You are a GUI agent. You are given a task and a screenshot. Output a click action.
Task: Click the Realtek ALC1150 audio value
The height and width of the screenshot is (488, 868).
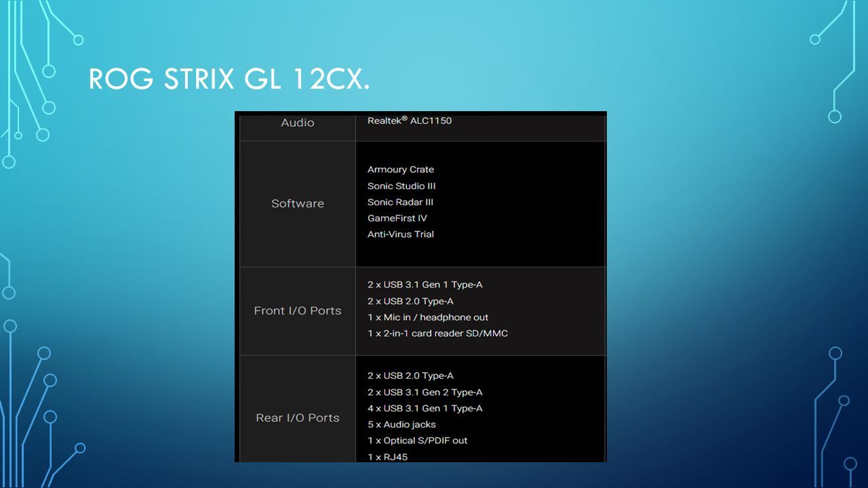pos(410,120)
